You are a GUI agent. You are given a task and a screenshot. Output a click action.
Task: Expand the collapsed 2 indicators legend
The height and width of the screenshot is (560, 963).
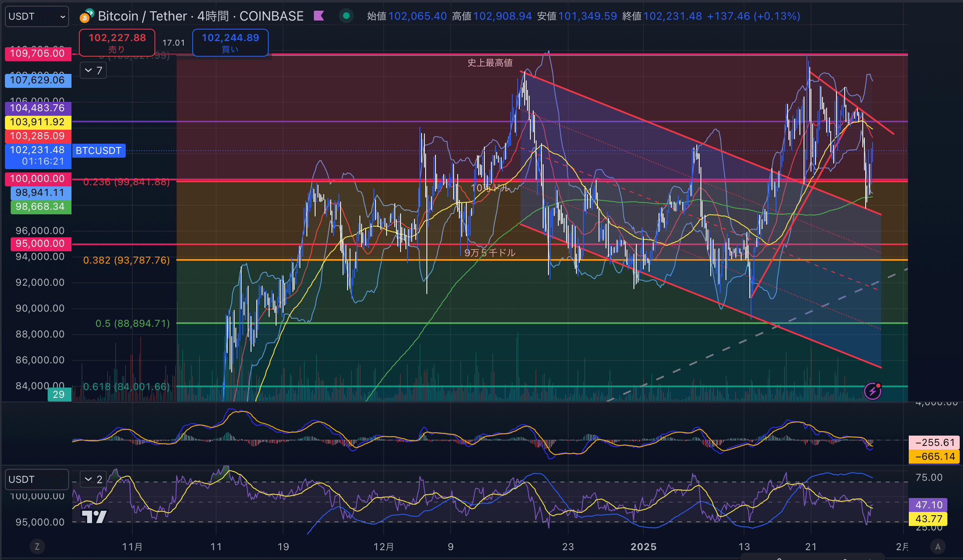(93, 479)
